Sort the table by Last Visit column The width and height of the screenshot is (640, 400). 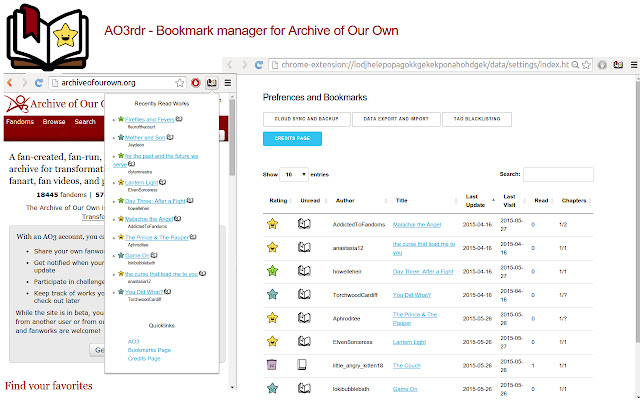(x=514, y=201)
